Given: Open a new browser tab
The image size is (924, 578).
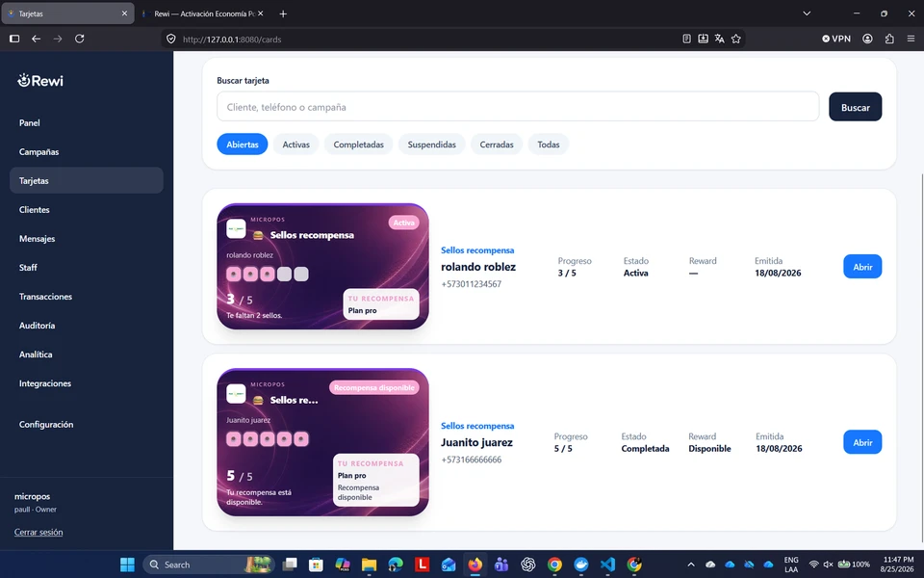Looking at the screenshot, I should pos(283,13).
